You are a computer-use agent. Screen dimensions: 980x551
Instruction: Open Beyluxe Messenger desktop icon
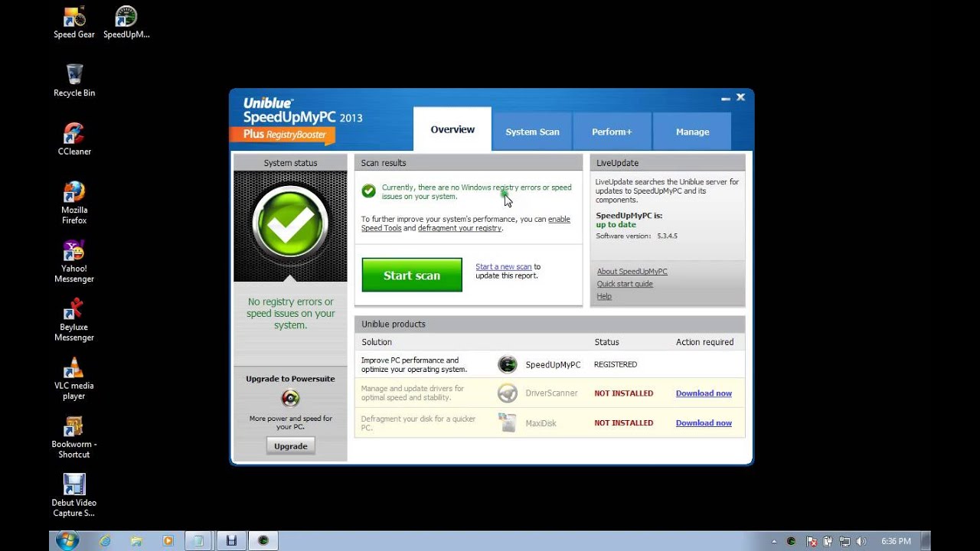74,320
